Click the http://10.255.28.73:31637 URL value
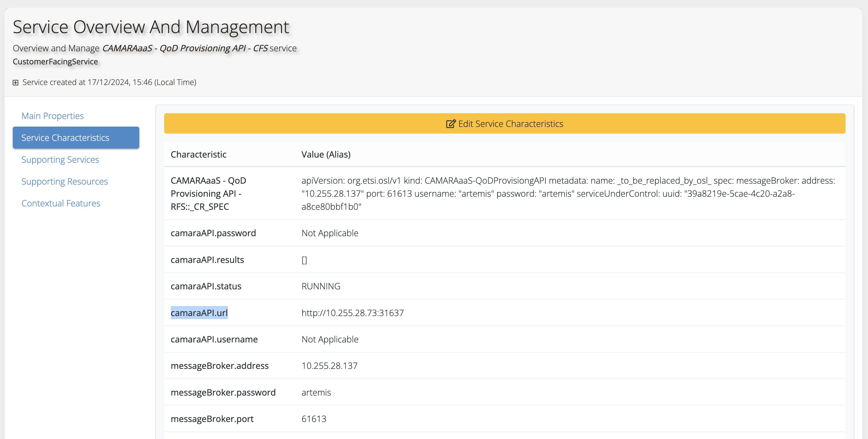This screenshot has width=868, height=439. [x=352, y=313]
